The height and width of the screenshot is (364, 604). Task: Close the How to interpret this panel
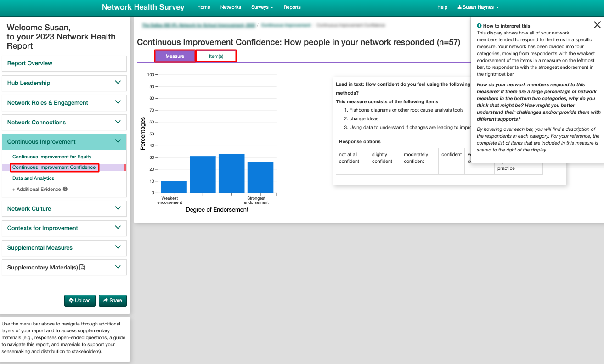click(x=597, y=25)
